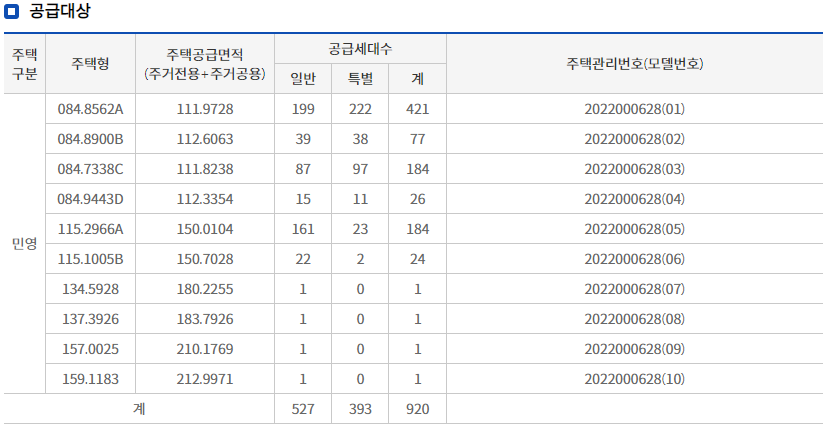
Task: Select grand total special count 393
Action: (360, 409)
